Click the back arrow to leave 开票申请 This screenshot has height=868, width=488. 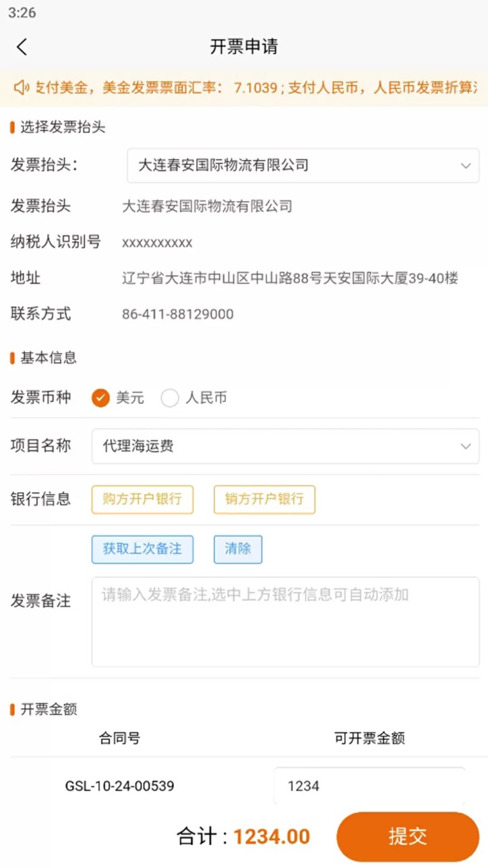pos(22,47)
